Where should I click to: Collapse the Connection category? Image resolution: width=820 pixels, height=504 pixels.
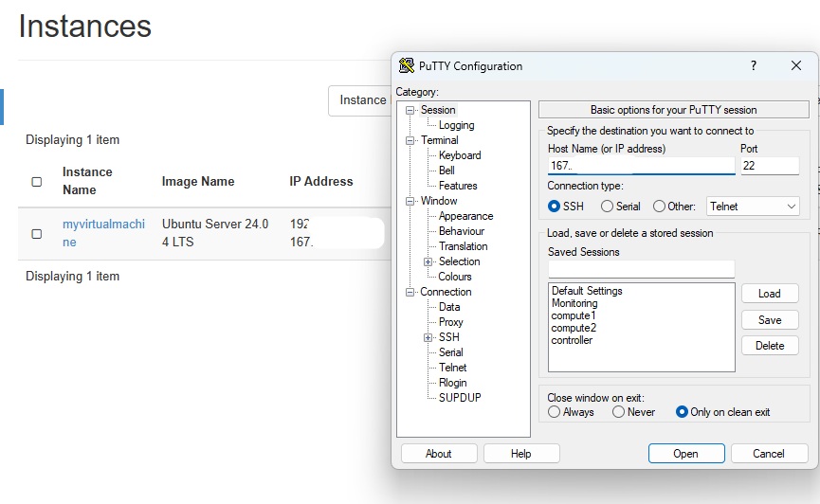point(410,292)
